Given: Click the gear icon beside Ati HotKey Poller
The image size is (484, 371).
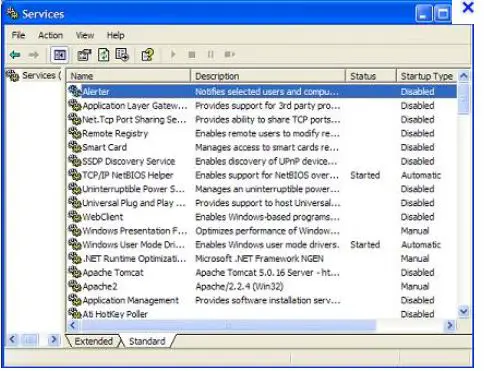Looking at the screenshot, I should 75,314.
